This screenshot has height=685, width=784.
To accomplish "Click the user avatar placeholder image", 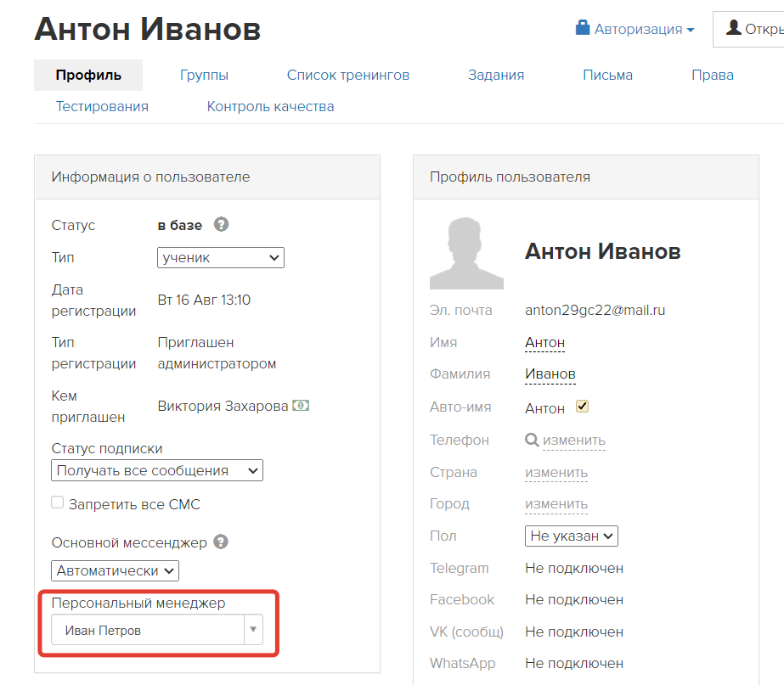I will [x=466, y=253].
